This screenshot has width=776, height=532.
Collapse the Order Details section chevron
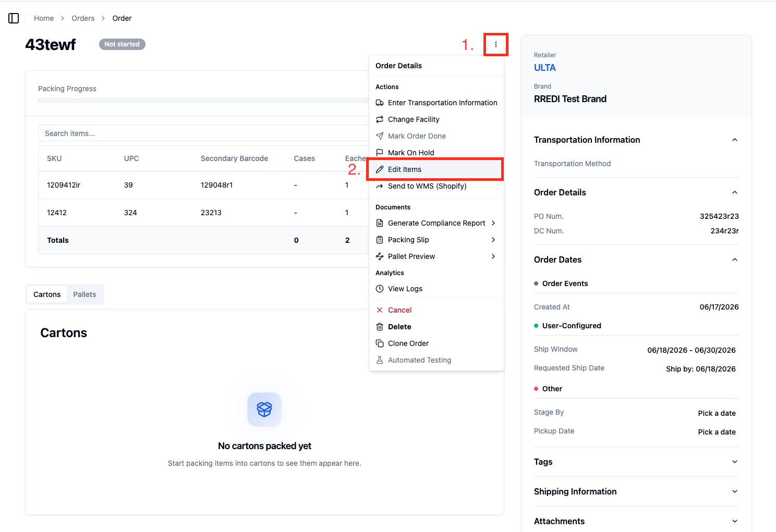click(735, 192)
